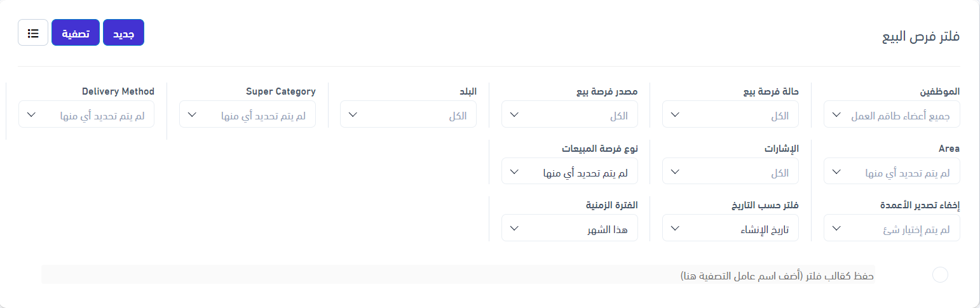Screen dimensions: 980x308
Task: Click the list view icon button
Action: click(33, 32)
